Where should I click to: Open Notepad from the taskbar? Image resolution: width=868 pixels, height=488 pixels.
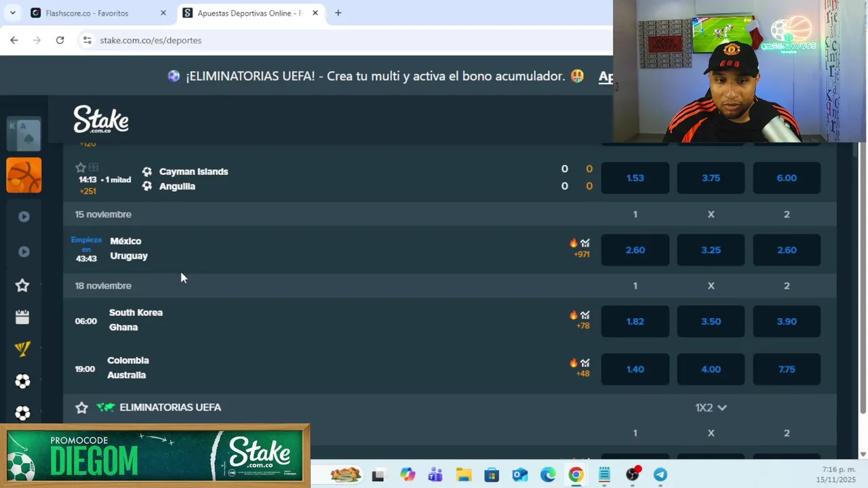(x=604, y=474)
